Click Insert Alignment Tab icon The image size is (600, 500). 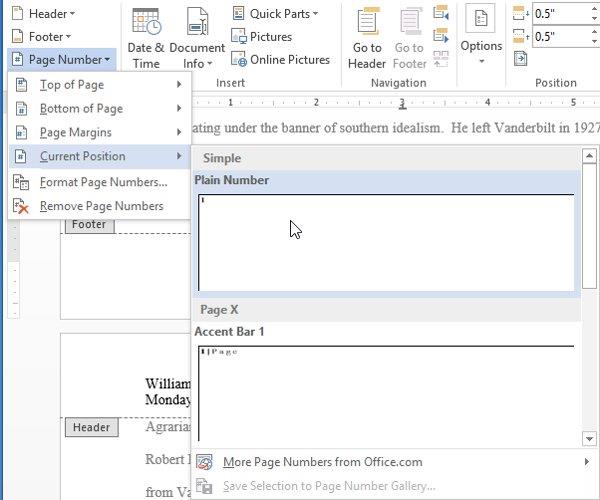[x=520, y=59]
